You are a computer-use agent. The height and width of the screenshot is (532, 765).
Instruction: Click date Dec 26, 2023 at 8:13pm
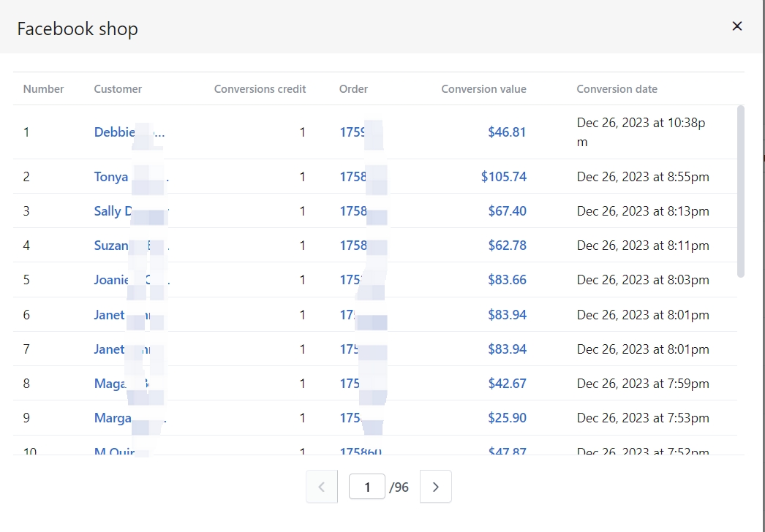(x=643, y=211)
